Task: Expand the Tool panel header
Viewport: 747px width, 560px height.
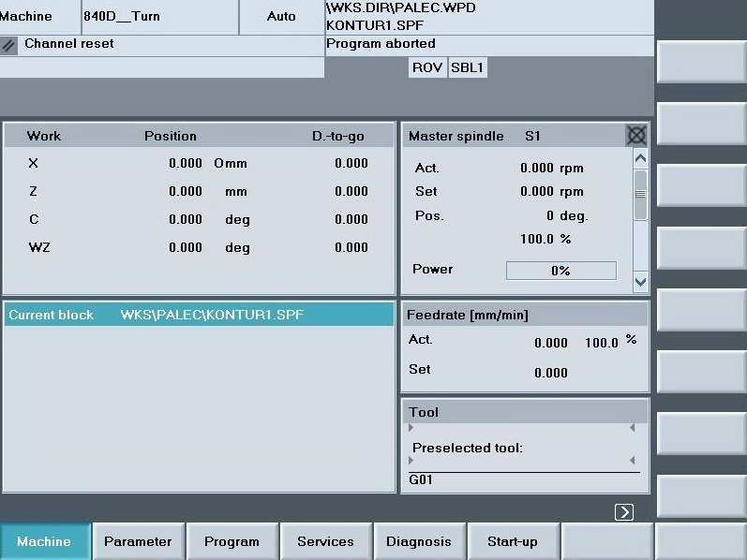Action: 525,412
